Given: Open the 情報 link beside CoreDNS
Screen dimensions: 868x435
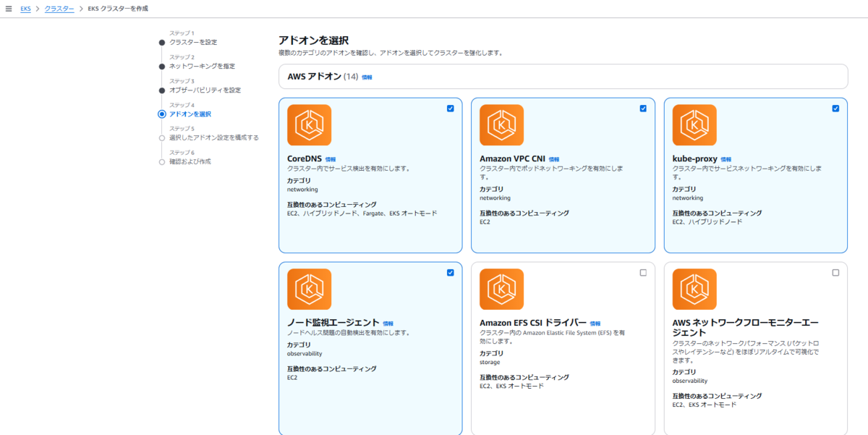Looking at the screenshot, I should 331,159.
